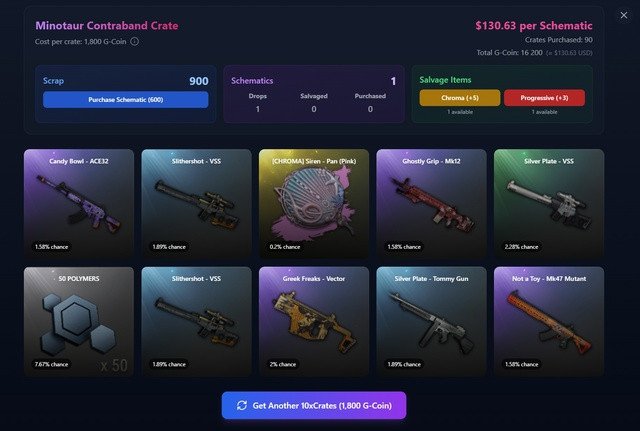Click the Scrap amount 900
The width and height of the screenshot is (640, 431).
(x=199, y=81)
